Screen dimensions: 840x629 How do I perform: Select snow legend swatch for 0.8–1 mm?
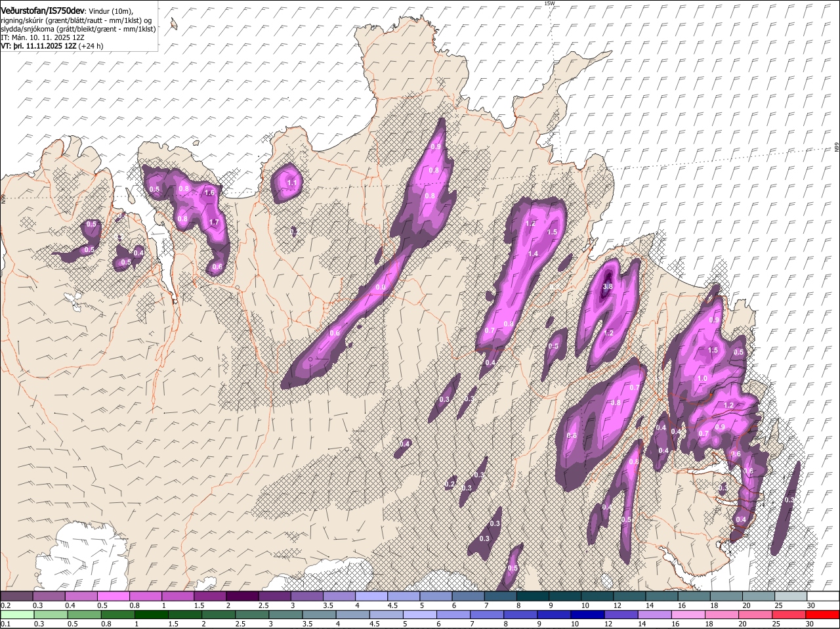point(146,596)
